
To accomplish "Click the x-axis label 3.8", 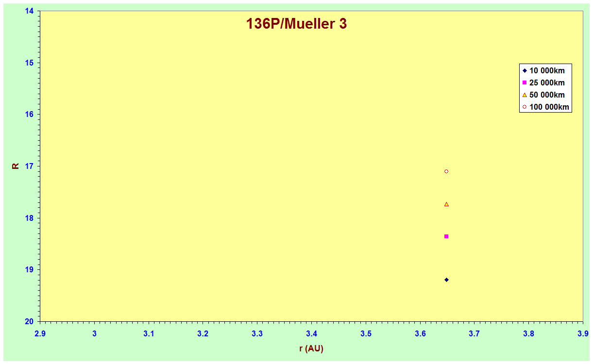I will 529,334.
